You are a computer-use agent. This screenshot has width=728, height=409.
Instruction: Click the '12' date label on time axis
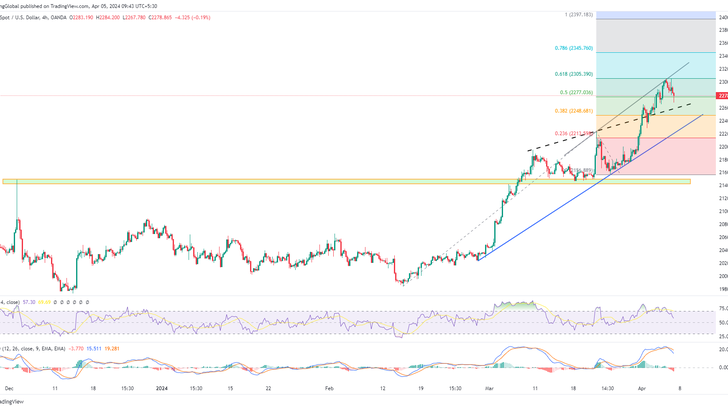click(x=382, y=388)
